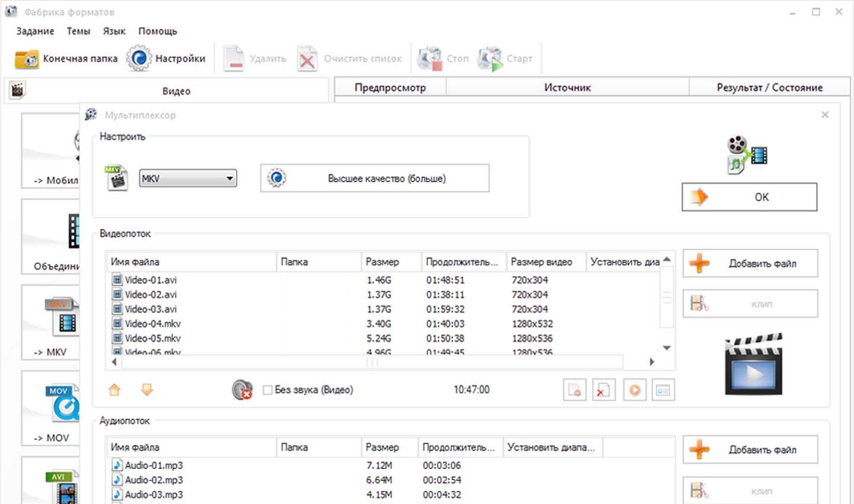Image resolution: width=854 pixels, height=504 pixels.
Task: Click клип button in Видеопоток section
Action: tap(750, 304)
